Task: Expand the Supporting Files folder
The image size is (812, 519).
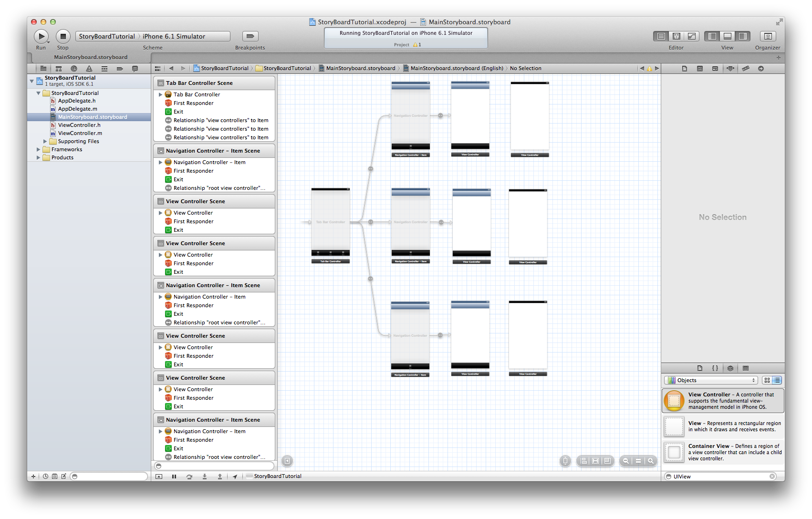Action: tap(45, 141)
